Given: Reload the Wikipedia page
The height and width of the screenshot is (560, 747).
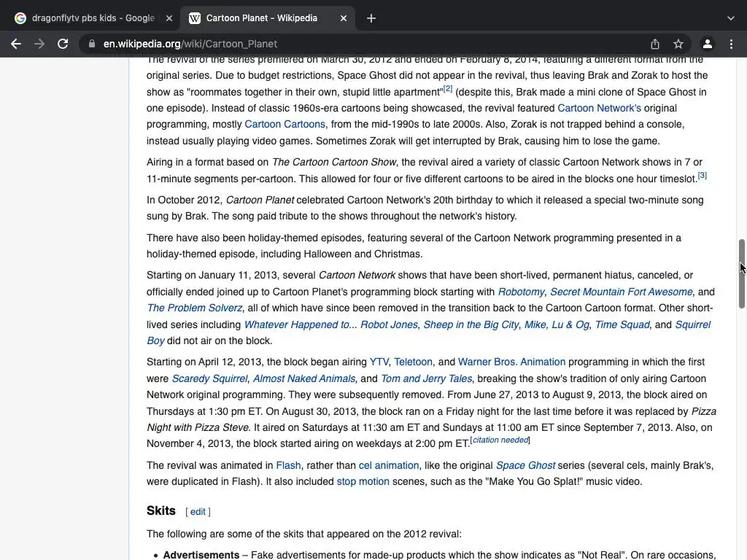Looking at the screenshot, I should click(x=63, y=44).
